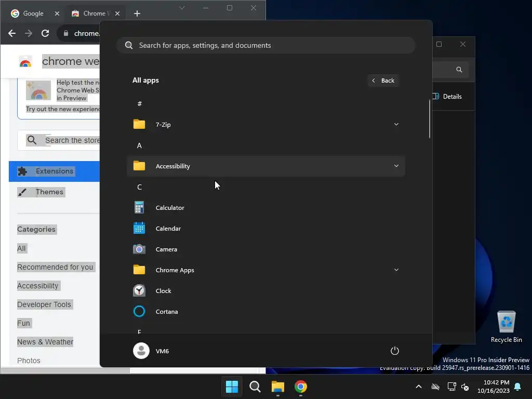Show hidden system tray icons
This screenshot has width=532, height=399.
(x=419, y=387)
